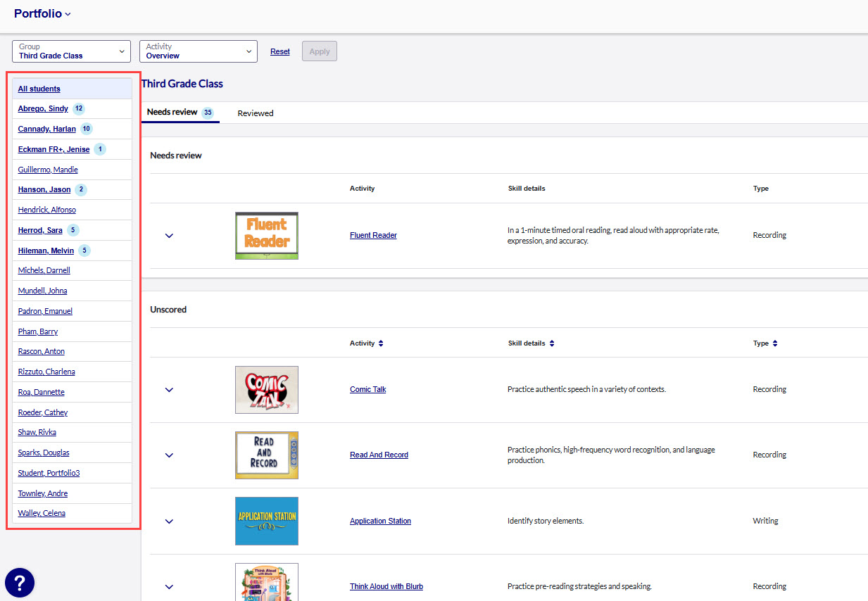Open the Portfolio title menu
Screen dimensions: 868x601
point(42,13)
